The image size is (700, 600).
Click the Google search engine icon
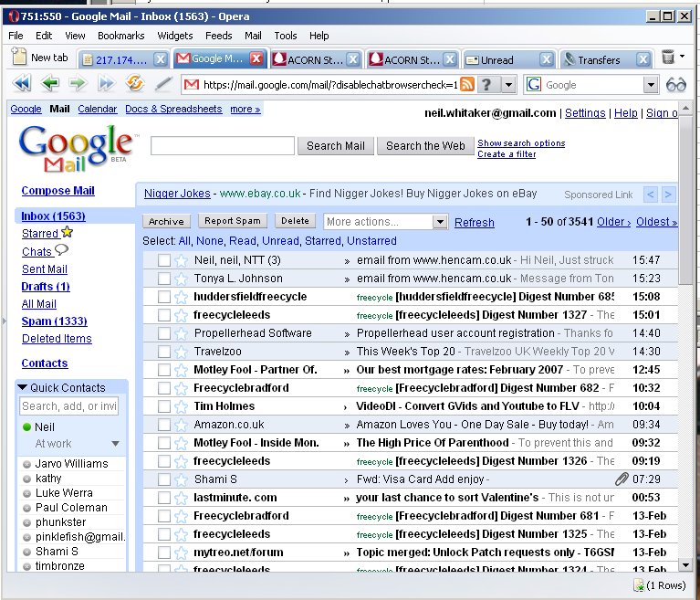point(534,84)
